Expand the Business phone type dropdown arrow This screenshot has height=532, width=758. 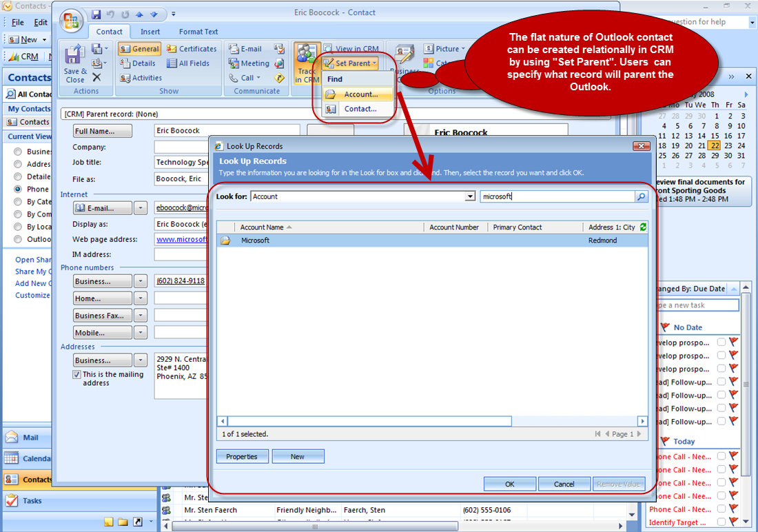140,281
